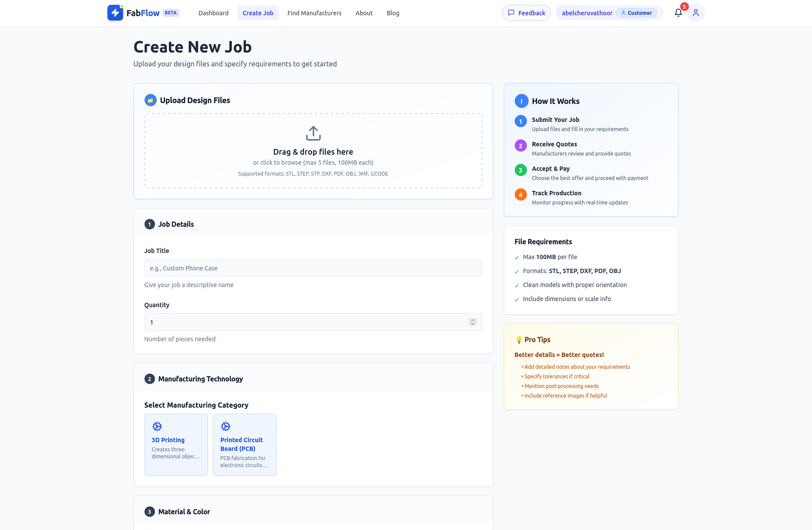Image resolution: width=812 pixels, height=530 pixels.
Task: Click 'Choose the best offer and proceed' text
Action: [590, 178]
